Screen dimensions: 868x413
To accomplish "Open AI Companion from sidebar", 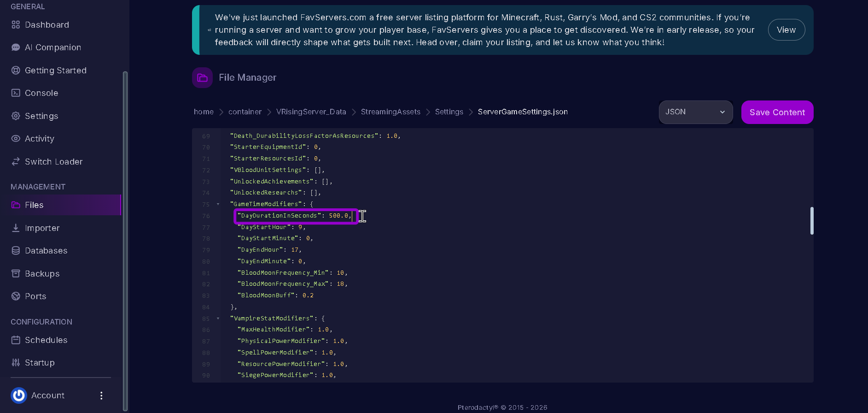I will [53, 47].
